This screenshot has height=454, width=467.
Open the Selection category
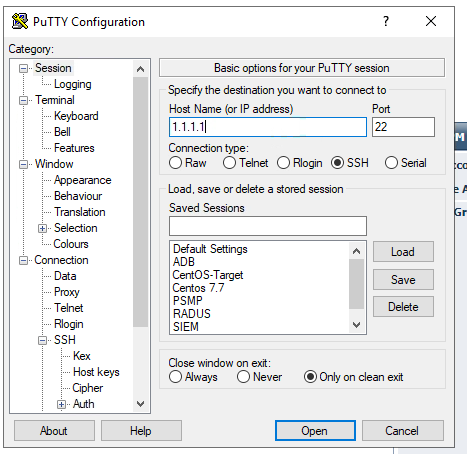click(76, 228)
